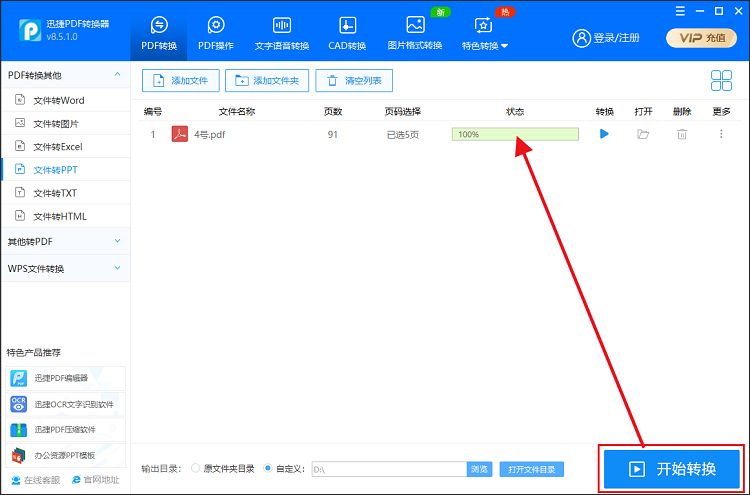
Task: Click the 迅捷PDF转换器 app logo
Action: [x=30, y=30]
